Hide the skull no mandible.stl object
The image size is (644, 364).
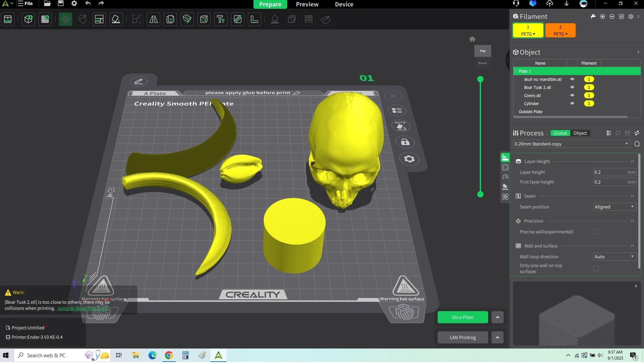pyautogui.click(x=572, y=79)
